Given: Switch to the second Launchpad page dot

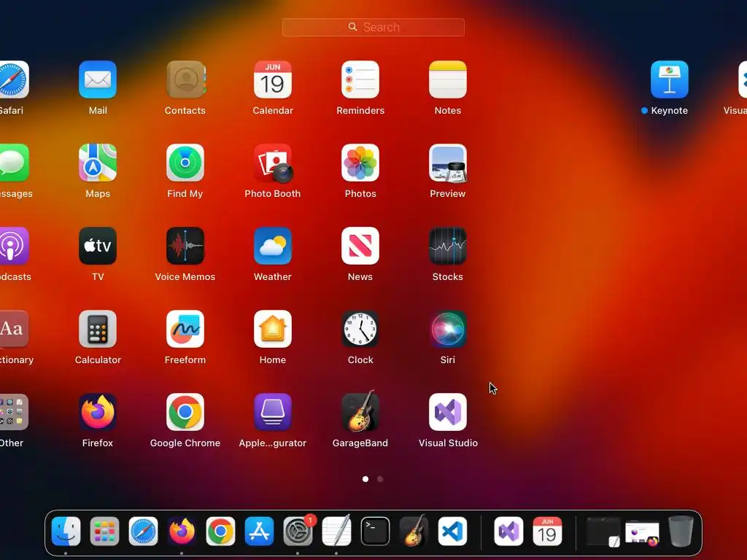Looking at the screenshot, I should tap(379, 479).
